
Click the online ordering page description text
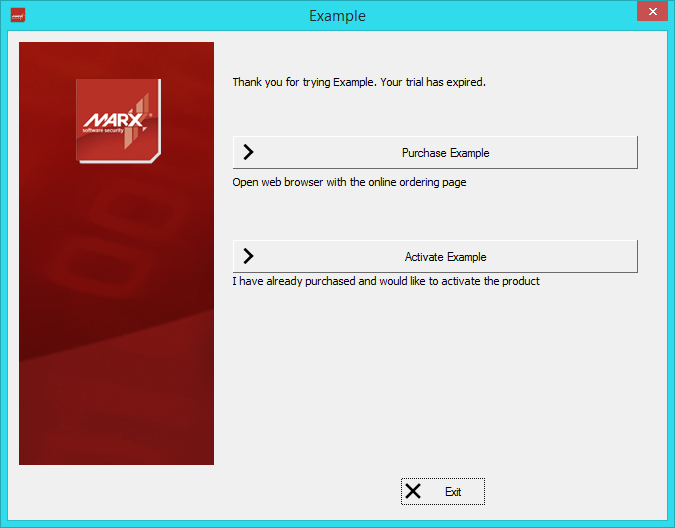(x=349, y=182)
